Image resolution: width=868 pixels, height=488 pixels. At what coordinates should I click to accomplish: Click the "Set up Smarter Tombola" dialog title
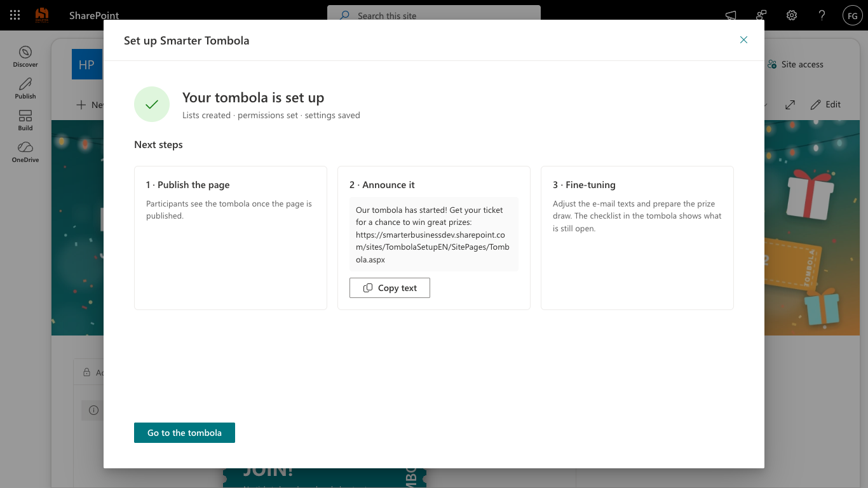pyautogui.click(x=187, y=41)
